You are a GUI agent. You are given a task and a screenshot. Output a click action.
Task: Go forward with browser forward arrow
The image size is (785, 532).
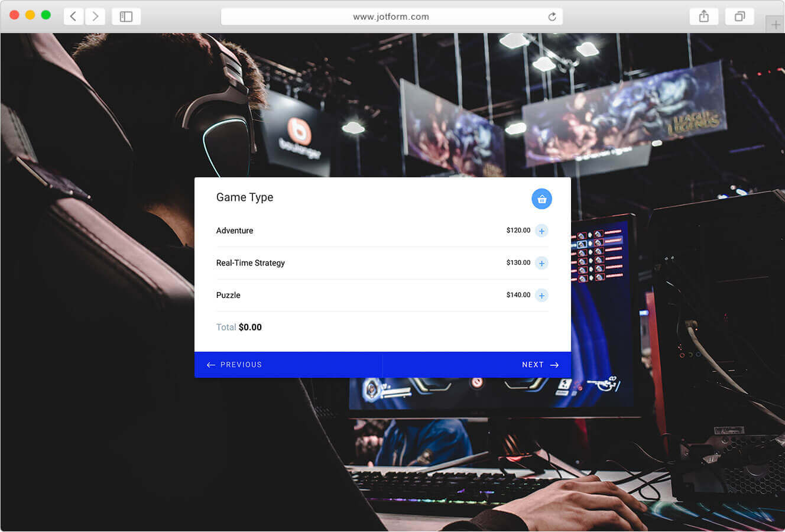[95, 17]
